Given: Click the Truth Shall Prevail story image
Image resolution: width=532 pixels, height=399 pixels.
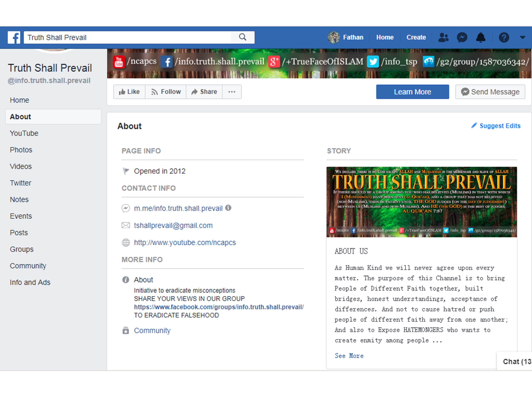Looking at the screenshot, I should pos(421,202).
